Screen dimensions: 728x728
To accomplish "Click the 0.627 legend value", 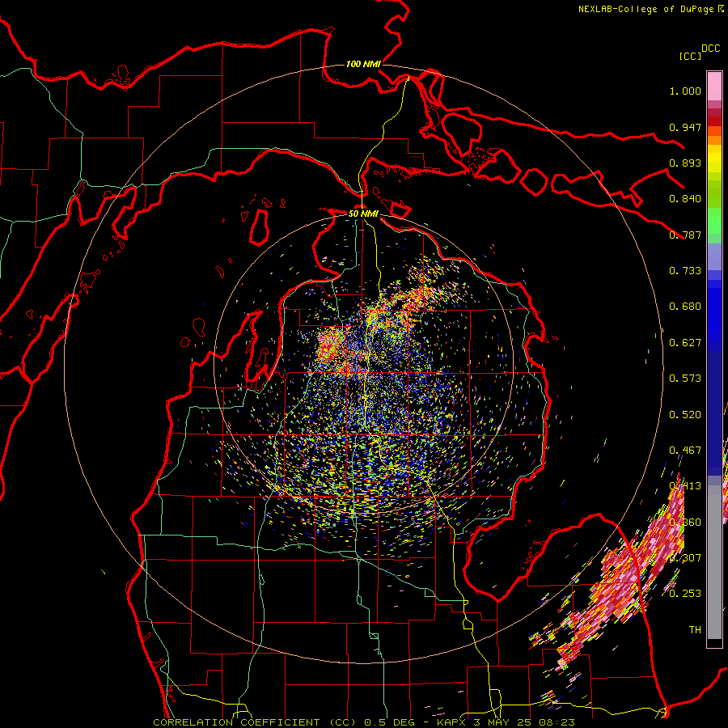I will pyautogui.click(x=685, y=343).
